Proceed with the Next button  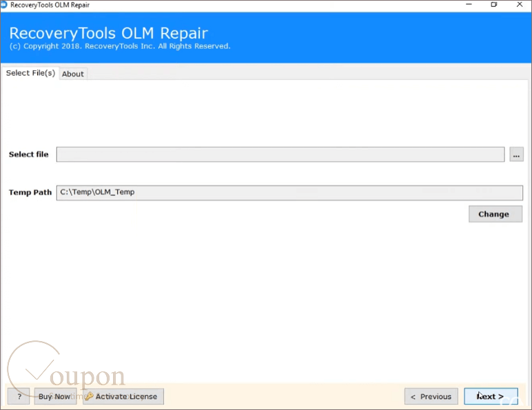(491, 396)
